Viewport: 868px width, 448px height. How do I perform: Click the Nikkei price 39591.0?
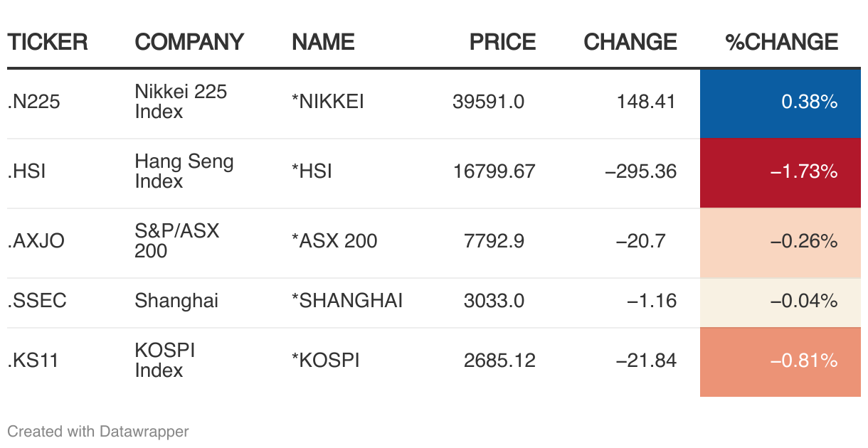click(488, 102)
